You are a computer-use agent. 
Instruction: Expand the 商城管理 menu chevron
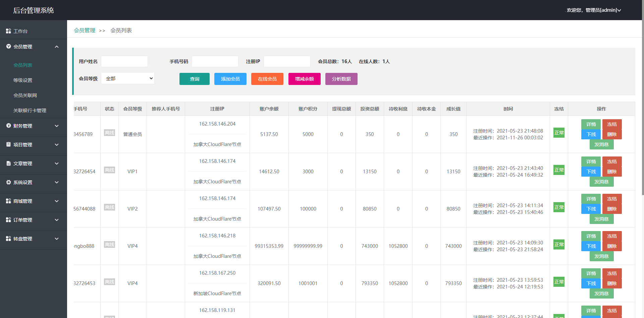pos(57,201)
